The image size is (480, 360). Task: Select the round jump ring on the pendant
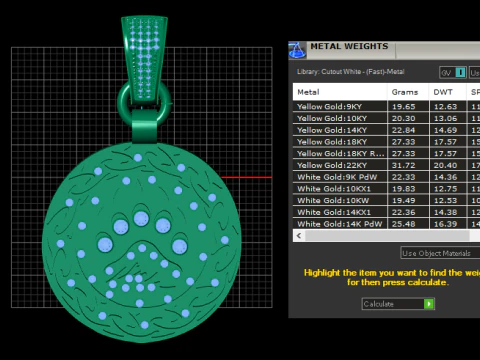(124, 103)
